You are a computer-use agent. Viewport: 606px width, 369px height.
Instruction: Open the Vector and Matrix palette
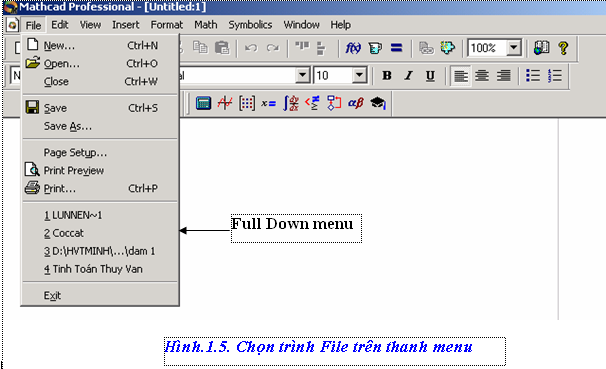pos(247,103)
